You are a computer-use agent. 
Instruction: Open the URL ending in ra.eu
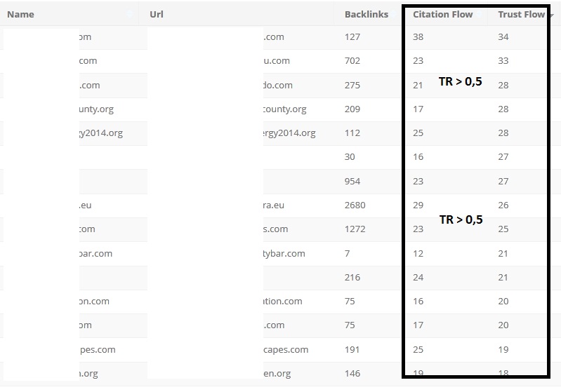pos(275,205)
